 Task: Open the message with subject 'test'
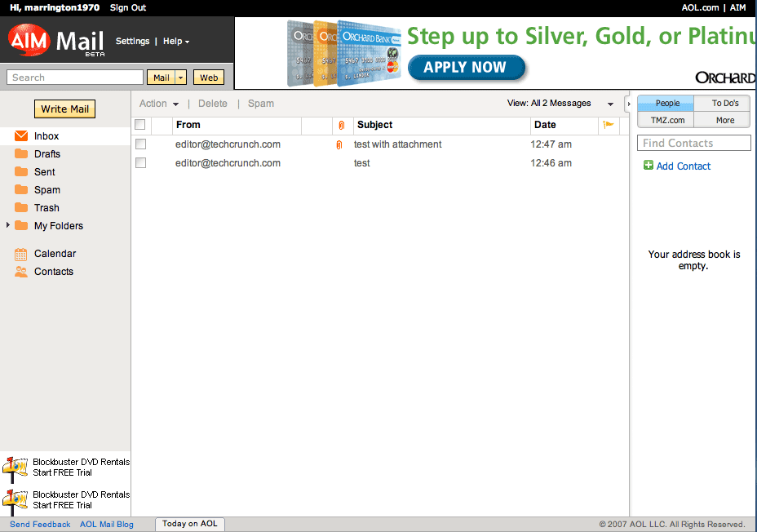(x=361, y=163)
